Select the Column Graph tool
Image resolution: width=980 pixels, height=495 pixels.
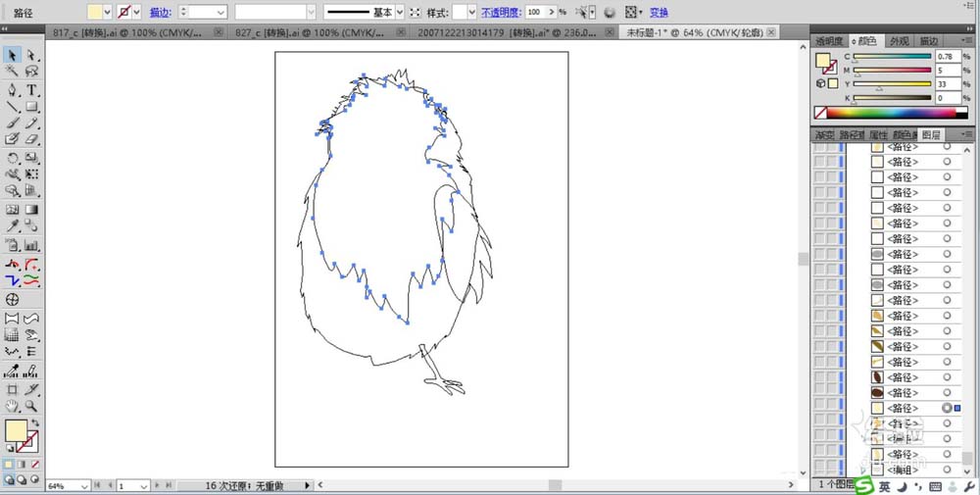click(32, 245)
